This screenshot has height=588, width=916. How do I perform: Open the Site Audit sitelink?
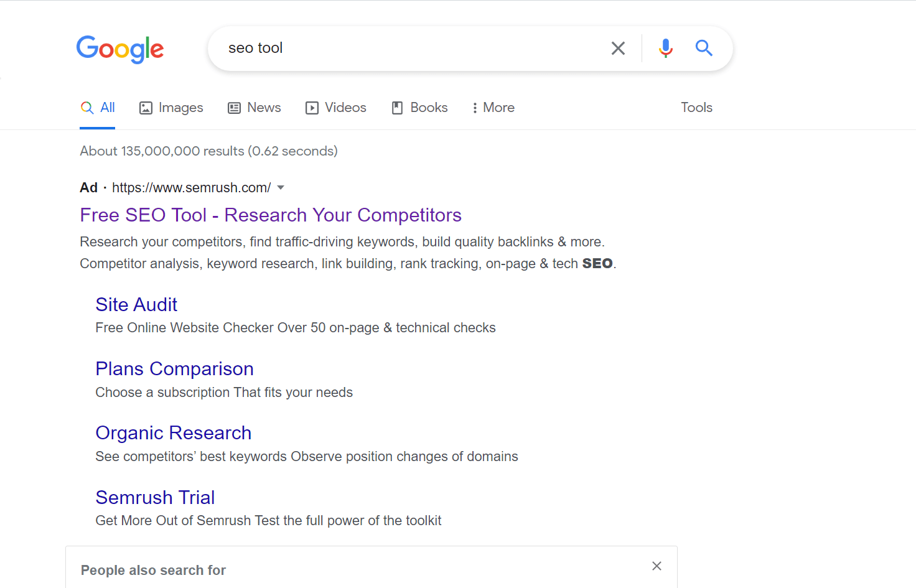point(136,304)
